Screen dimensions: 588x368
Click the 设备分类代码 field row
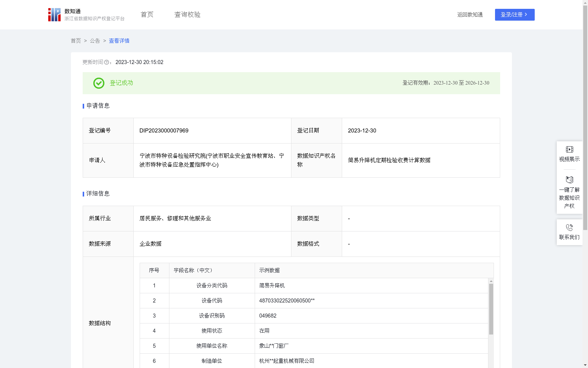314,286
